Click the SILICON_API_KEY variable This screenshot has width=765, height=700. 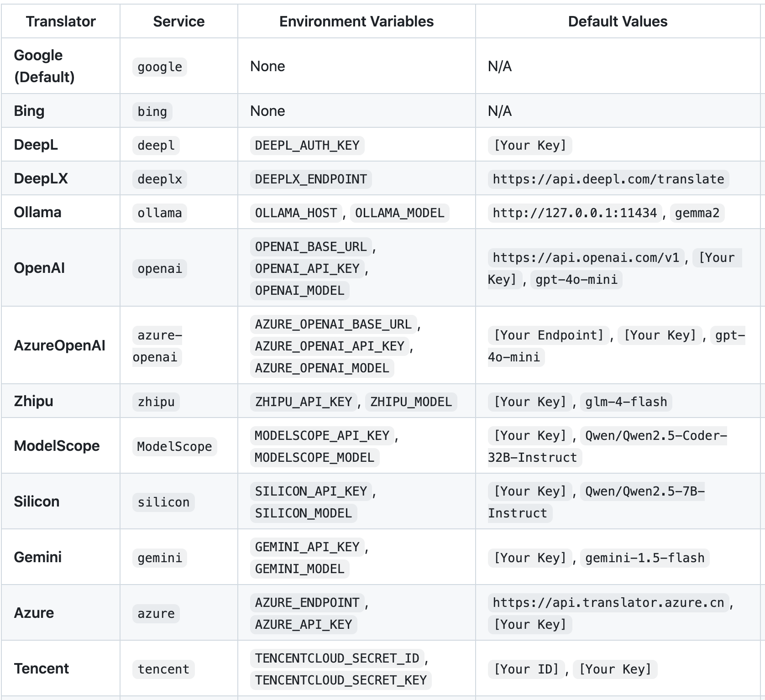(310, 491)
